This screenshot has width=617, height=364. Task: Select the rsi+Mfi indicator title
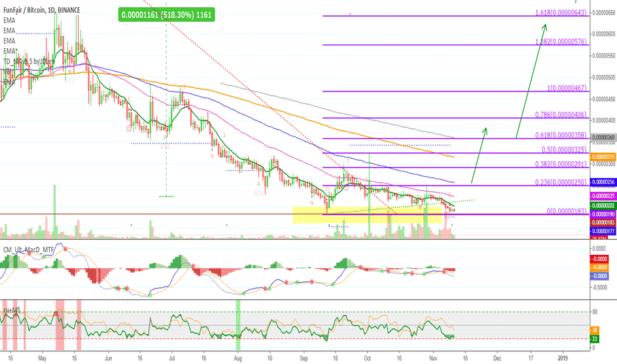(x=12, y=310)
